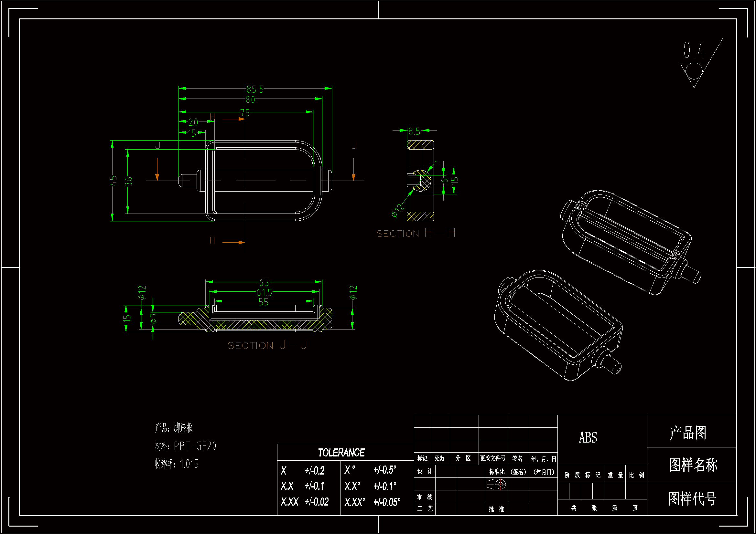Click the 85.5 dimension text
Image resolution: width=756 pixels, height=534 pixels.
pos(255,89)
